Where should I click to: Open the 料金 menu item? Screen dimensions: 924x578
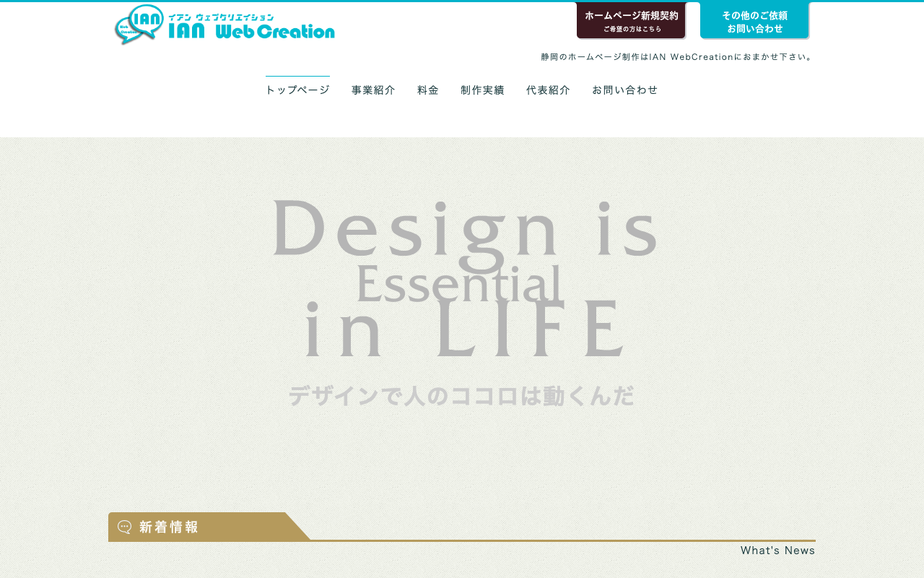click(428, 90)
